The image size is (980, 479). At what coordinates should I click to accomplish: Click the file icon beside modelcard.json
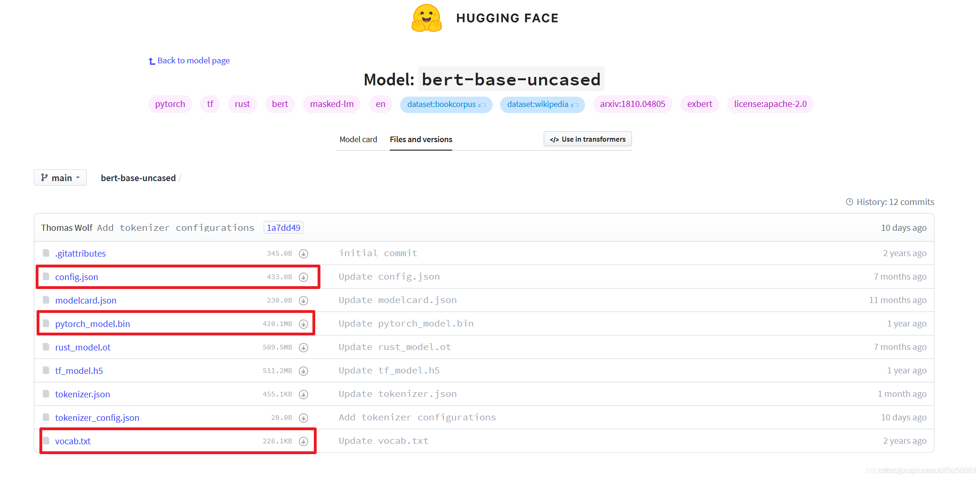pyautogui.click(x=46, y=300)
